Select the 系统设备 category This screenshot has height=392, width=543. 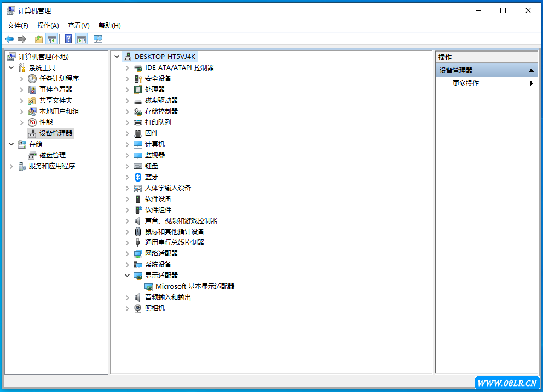click(x=158, y=265)
